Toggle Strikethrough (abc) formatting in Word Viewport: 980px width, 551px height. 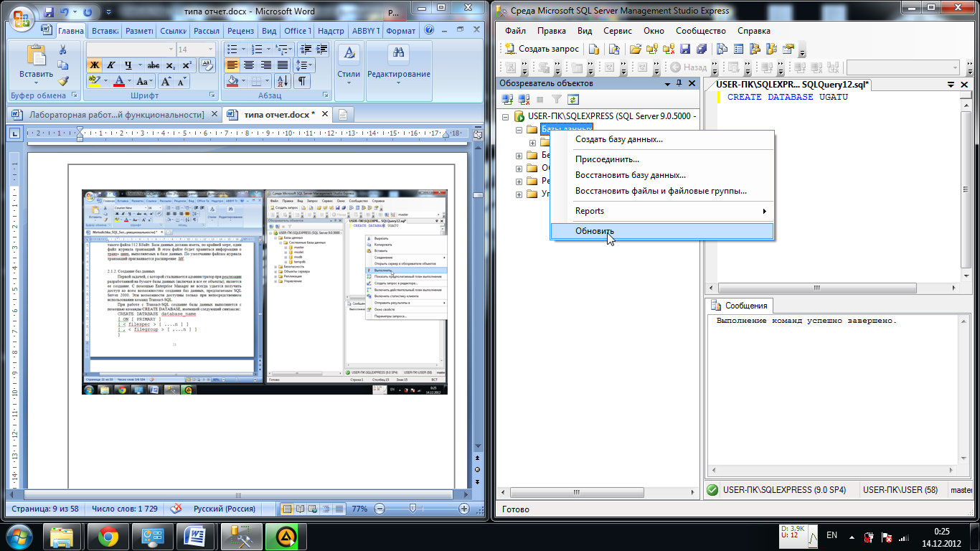[153, 65]
